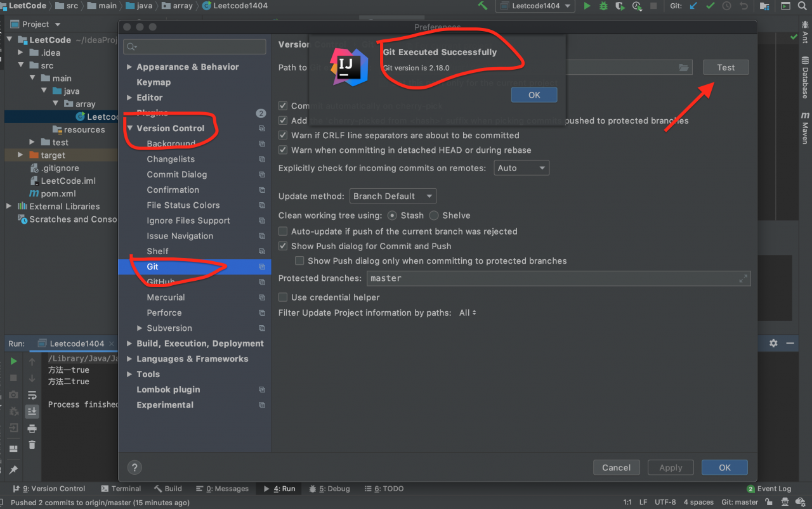Click the Git rollback arrow icon
This screenshot has width=812, height=509.
point(743,6)
